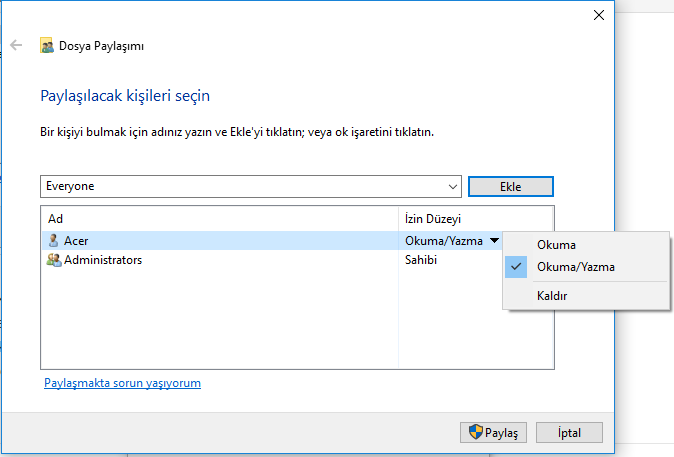
Task: Expand the Everyone name combo box arrow
Action: point(452,186)
